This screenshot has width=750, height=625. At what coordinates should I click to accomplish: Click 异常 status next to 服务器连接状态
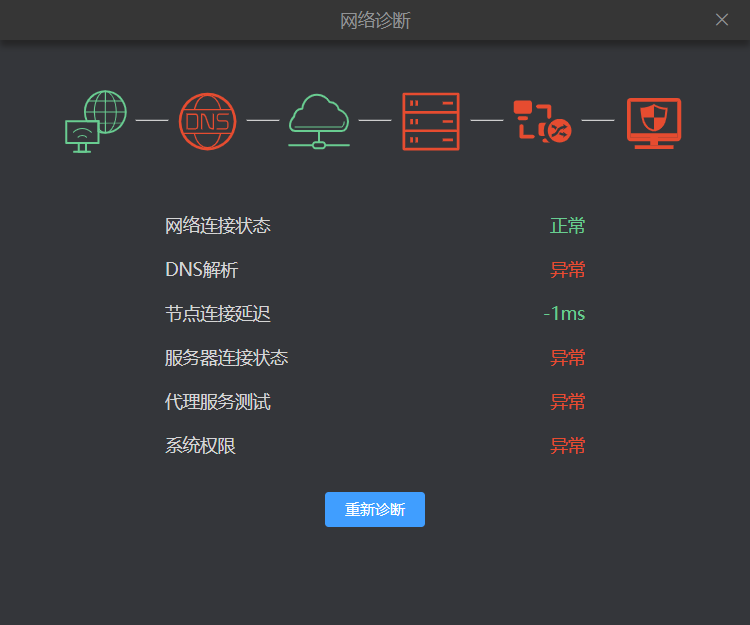click(x=567, y=358)
